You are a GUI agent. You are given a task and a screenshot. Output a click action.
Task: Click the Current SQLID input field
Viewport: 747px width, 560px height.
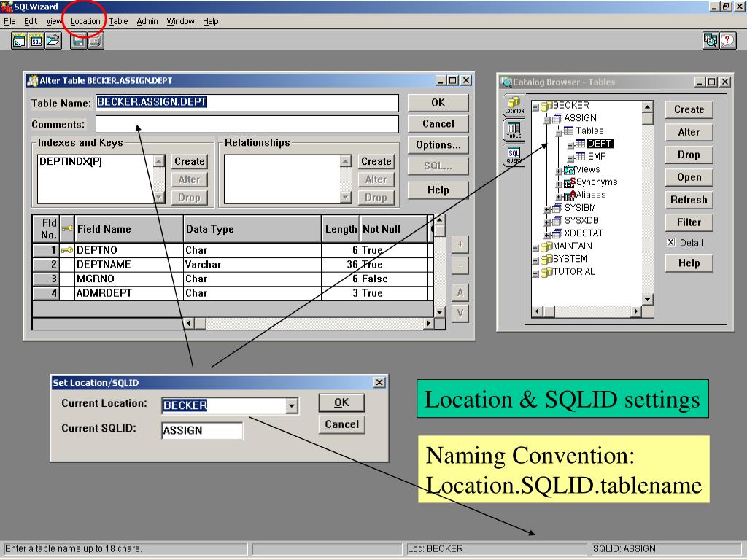[x=202, y=430]
